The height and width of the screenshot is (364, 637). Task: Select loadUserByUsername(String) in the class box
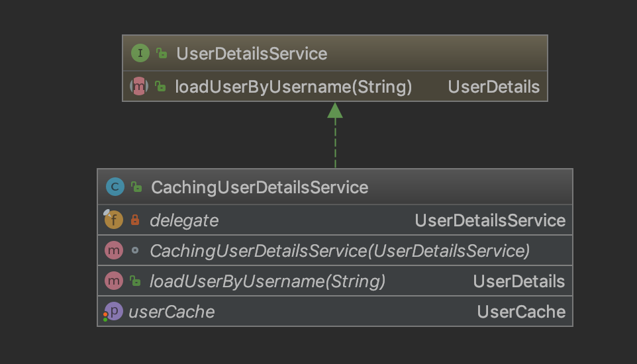268,281
